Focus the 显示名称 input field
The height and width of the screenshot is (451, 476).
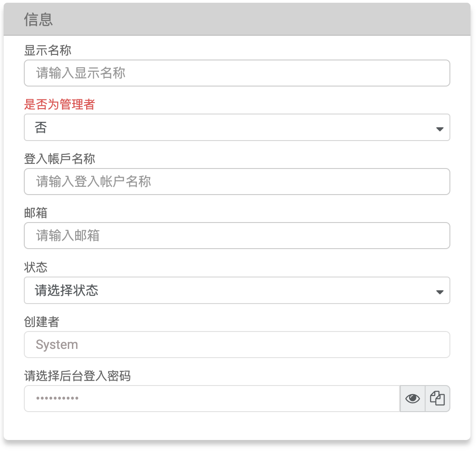[237, 73]
